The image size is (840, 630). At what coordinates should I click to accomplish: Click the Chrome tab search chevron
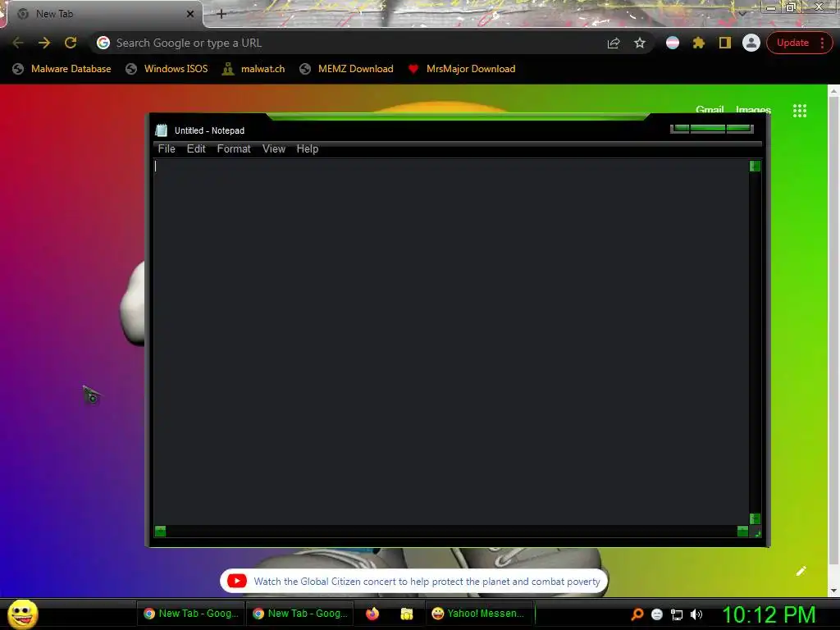click(742, 14)
